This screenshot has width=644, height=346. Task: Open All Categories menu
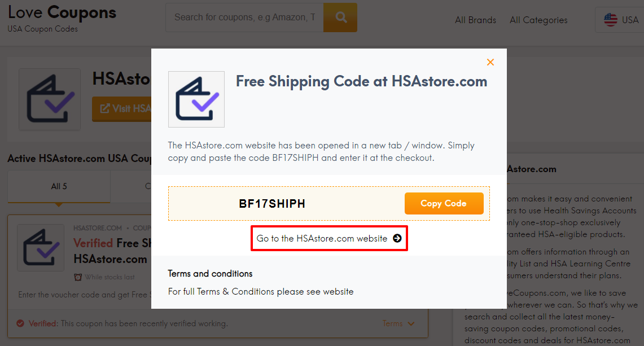pos(538,20)
